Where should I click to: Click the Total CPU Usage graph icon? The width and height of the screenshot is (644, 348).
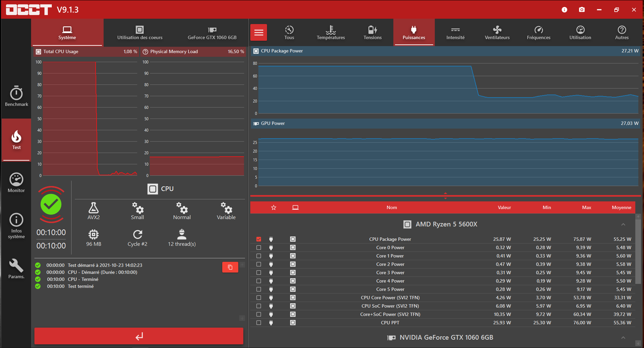click(38, 52)
